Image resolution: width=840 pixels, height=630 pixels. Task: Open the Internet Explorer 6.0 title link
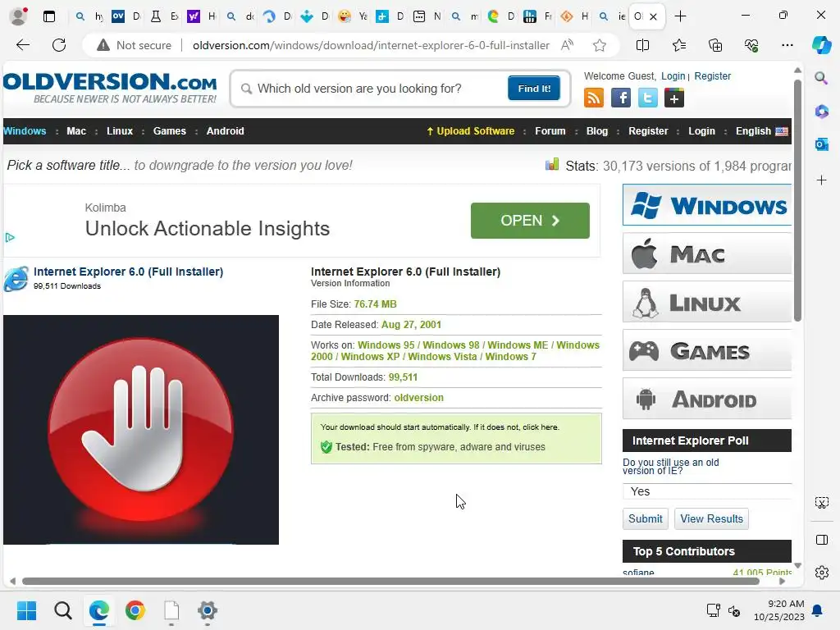point(128,272)
